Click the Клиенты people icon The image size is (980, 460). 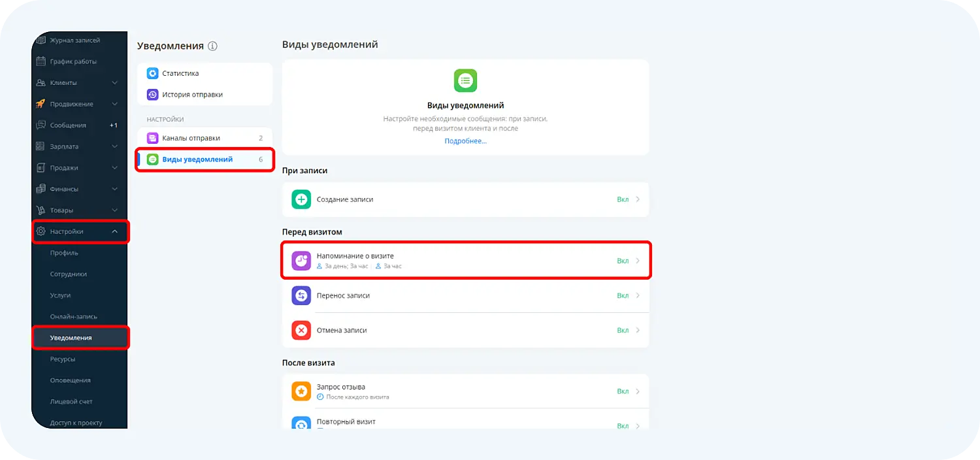[x=41, y=83]
